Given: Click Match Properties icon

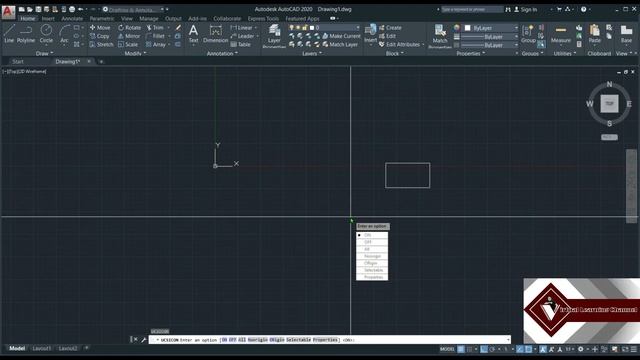Looking at the screenshot, I should [440, 35].
